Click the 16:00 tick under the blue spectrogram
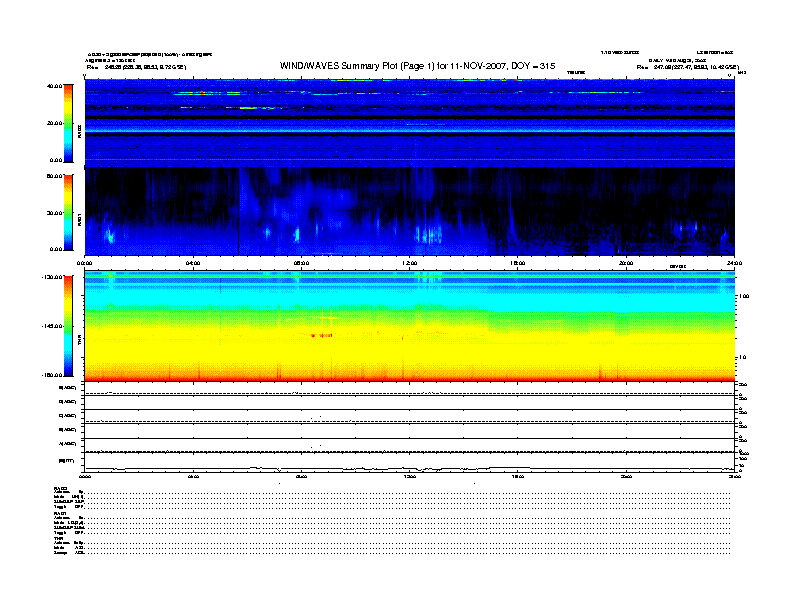Screen dimensions: 792x612 click(x=518, y=263)
